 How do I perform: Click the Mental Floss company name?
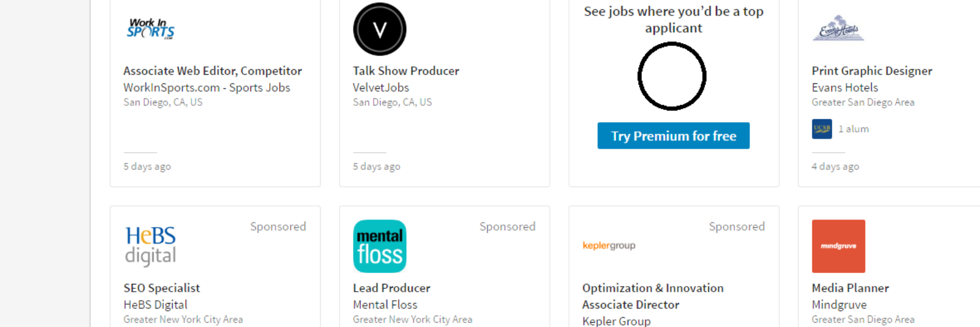[x=385, y=305]
